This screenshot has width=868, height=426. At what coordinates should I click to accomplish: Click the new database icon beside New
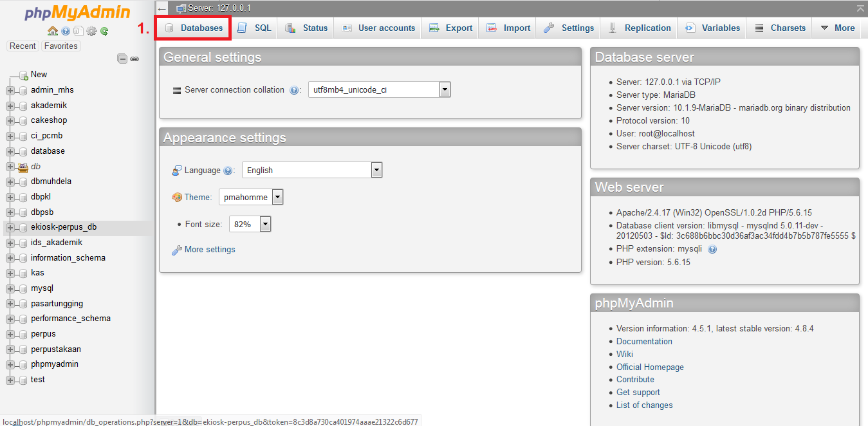[x=23, y=75]
